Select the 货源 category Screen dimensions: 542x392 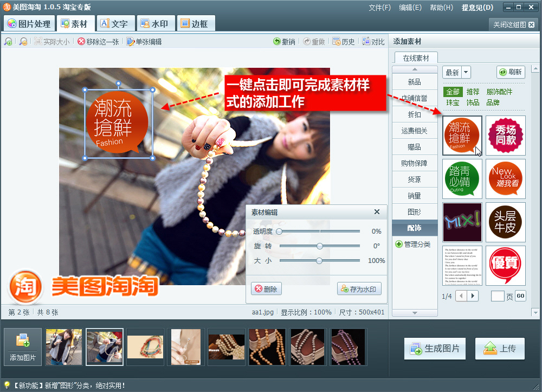coord(415,179)
